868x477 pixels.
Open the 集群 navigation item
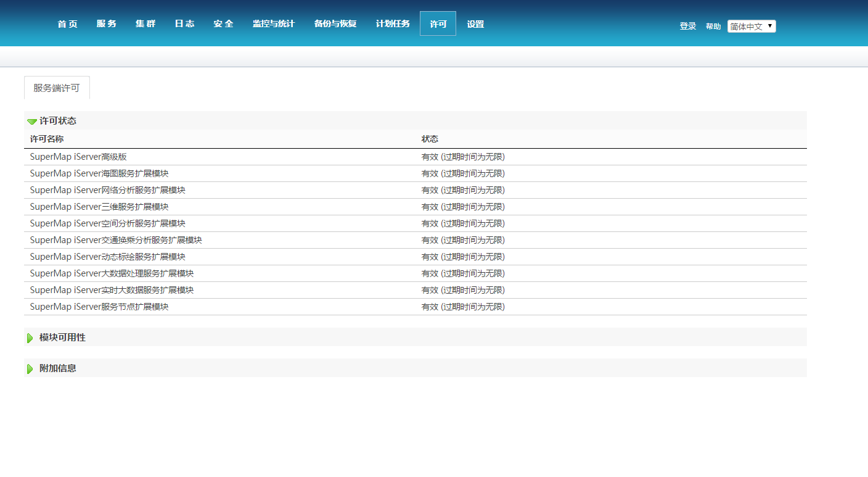145,24
